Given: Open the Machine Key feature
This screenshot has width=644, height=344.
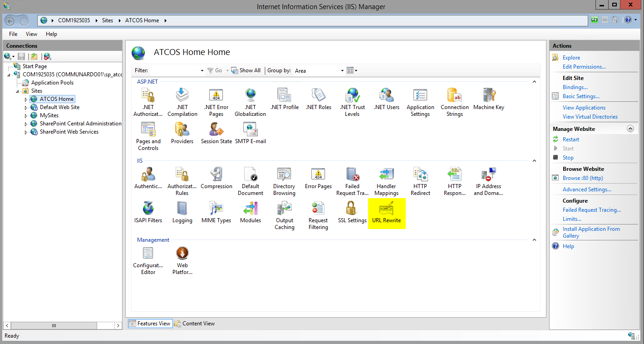Looking at the screenshot, I should [488, 100].
